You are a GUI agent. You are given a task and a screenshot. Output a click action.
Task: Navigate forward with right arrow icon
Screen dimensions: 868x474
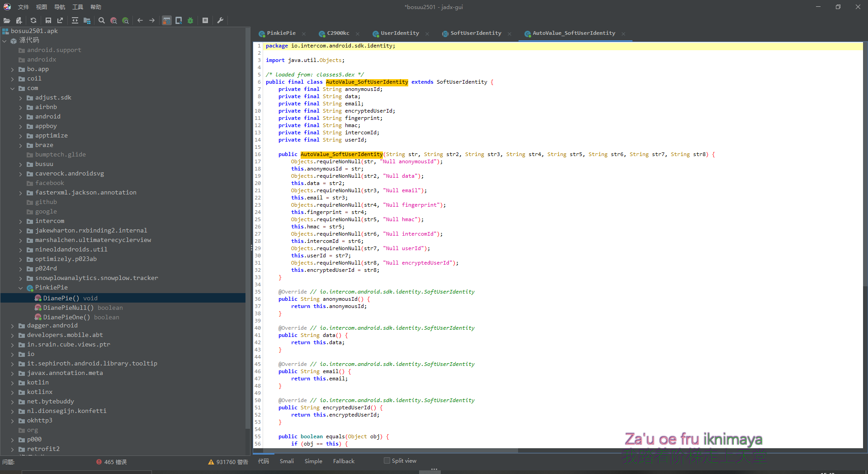(152, 20)
